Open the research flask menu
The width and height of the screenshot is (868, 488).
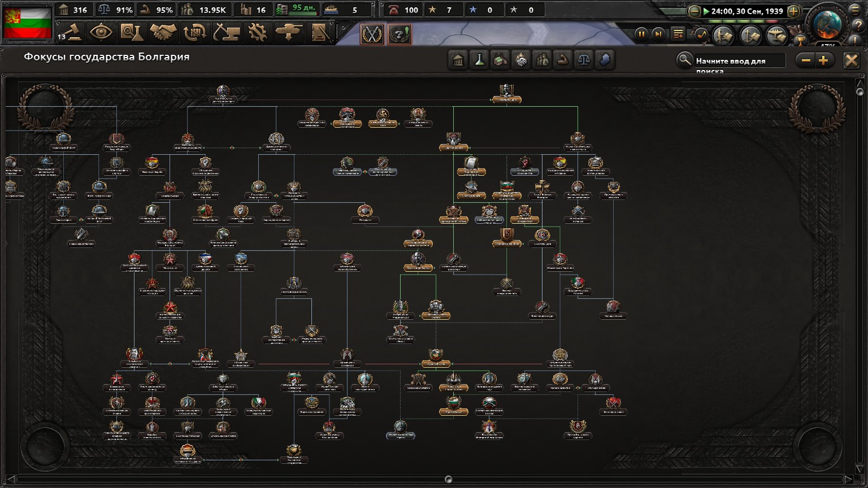132,33
